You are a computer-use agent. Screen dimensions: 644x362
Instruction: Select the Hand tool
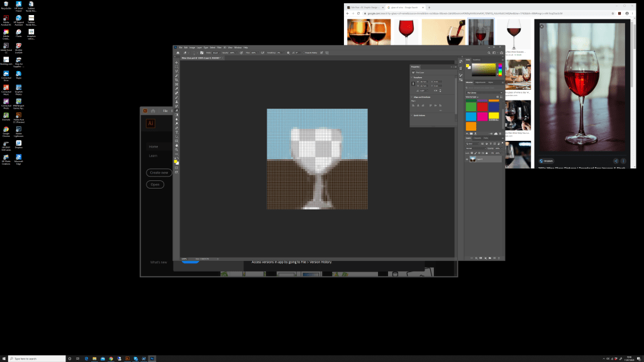coord(177,146)
